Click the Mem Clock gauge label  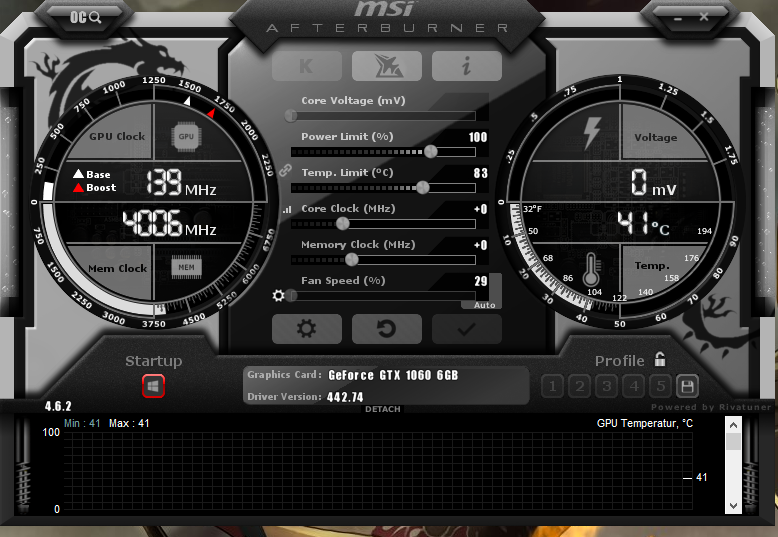118,268
